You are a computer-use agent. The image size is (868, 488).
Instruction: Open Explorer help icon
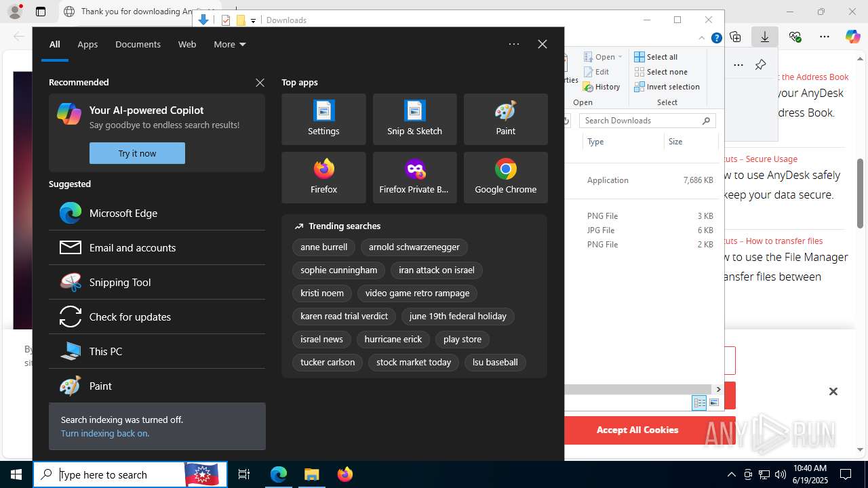pyautogui.click(x=716, y=38)
